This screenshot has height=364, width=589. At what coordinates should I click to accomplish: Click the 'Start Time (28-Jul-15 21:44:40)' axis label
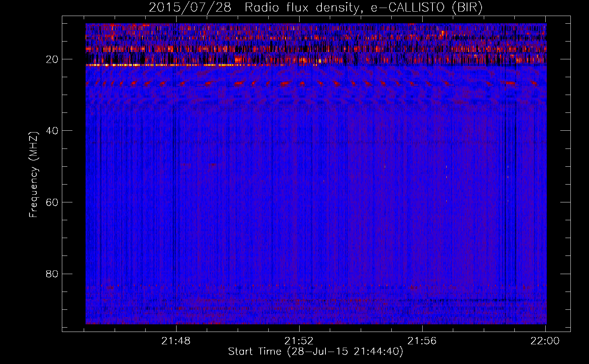[x=316, y=352]
